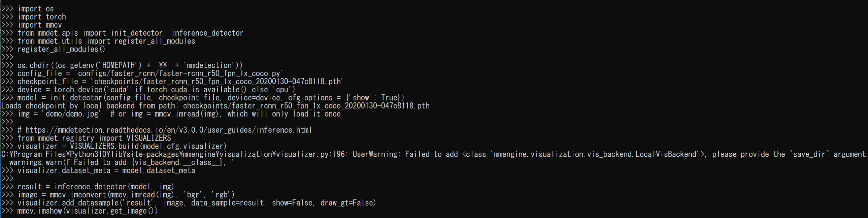
Task: Click the os.chdir HOMEPATH command line
Action: 130,65
